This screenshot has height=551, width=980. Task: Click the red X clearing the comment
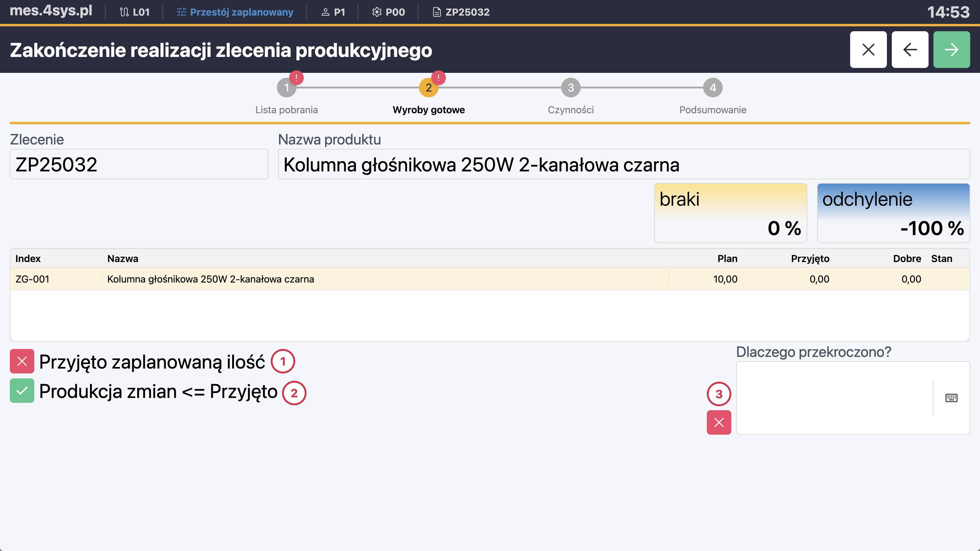tap(719, 422)
